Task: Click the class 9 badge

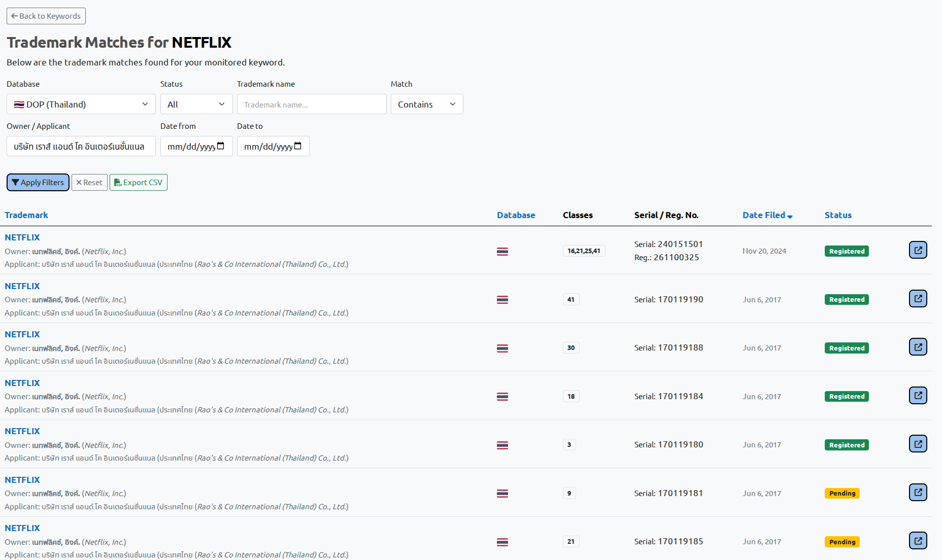Action: [x=569, y=493]
